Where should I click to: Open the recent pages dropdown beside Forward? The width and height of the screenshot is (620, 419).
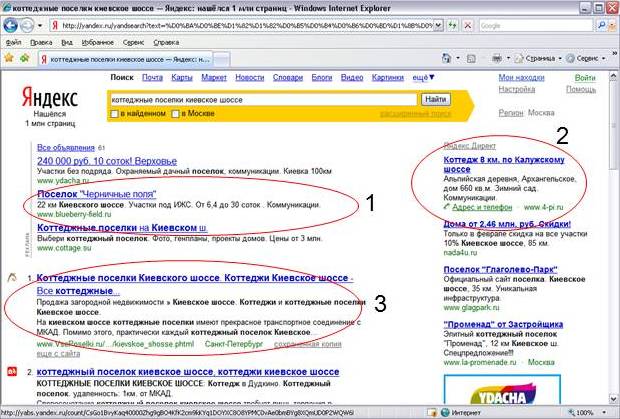click(x=40, y=26)
